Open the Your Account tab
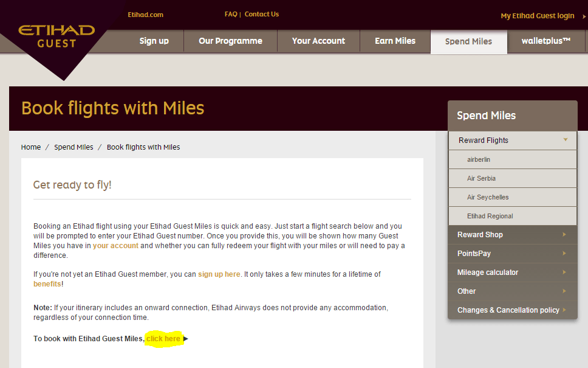The width and height of the screenshot is (588, 368). point(318,41)
